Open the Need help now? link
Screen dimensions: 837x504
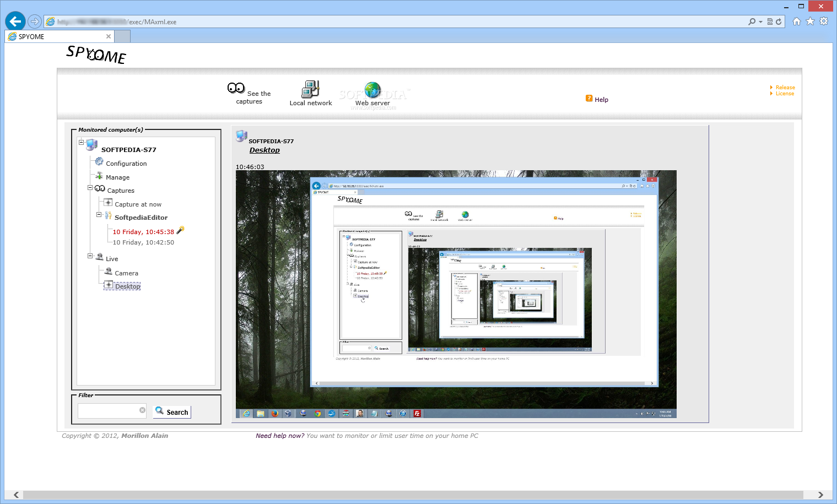pos(280,436)
